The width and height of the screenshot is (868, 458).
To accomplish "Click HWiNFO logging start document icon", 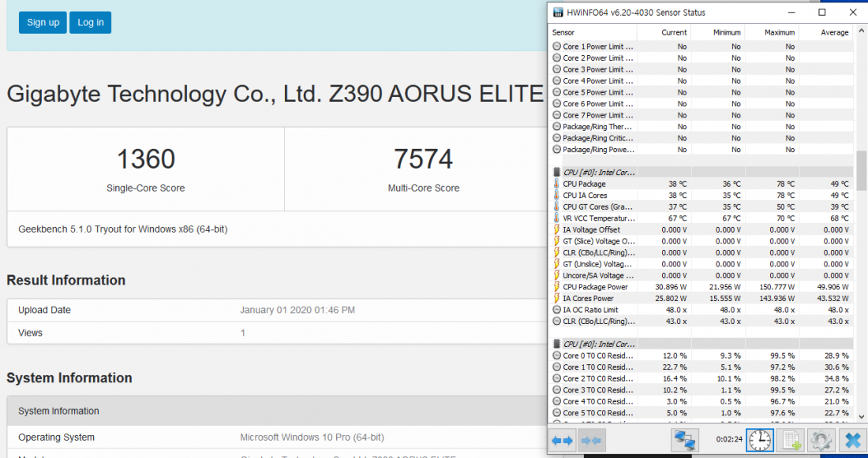I will tap(791, 441).
